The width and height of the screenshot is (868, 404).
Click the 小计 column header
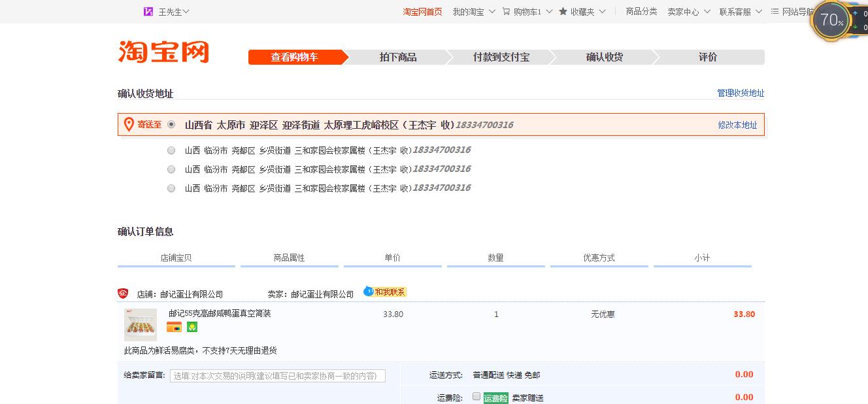tap(703, 258)
